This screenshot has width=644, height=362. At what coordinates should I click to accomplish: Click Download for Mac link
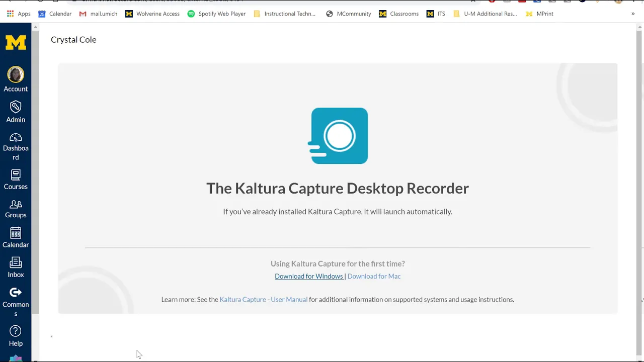(374, 276)
